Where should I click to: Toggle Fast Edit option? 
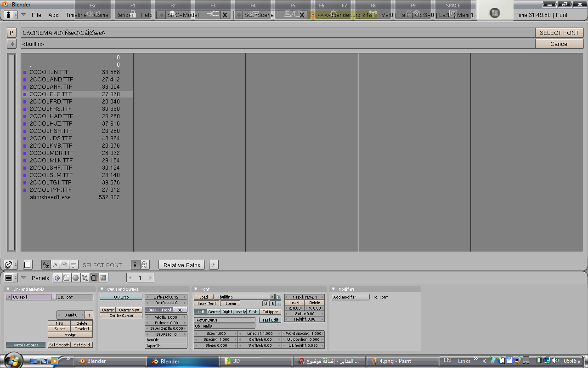pos(271,320)
